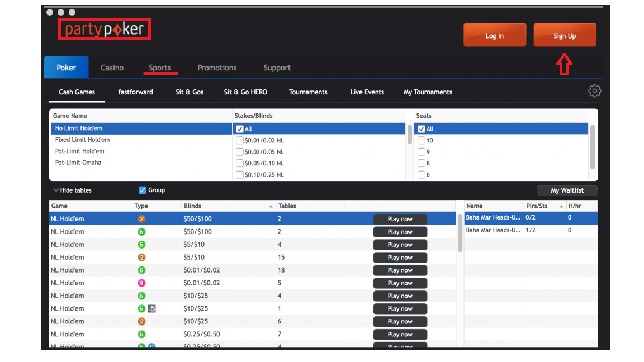Viewport: 644px width, 362px height.
Task: Uncheck the Group checkbox
Action: coord(143,190)
